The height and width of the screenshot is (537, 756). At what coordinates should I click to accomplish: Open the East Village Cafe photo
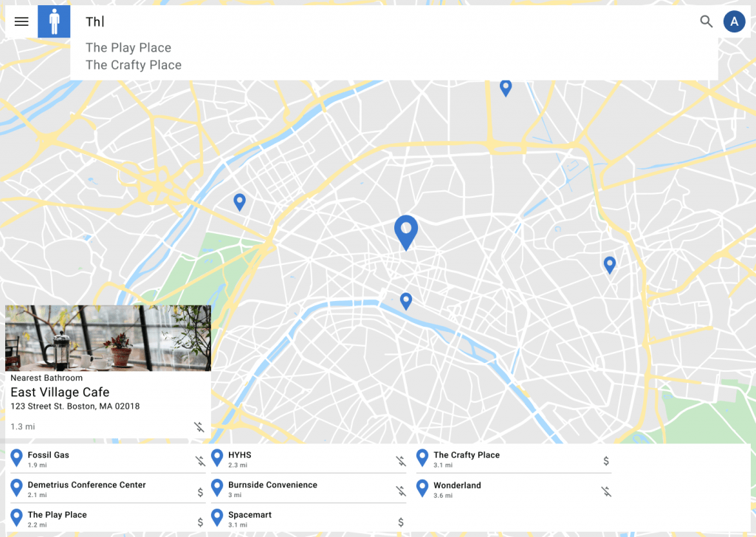click(x=108, y=338)
